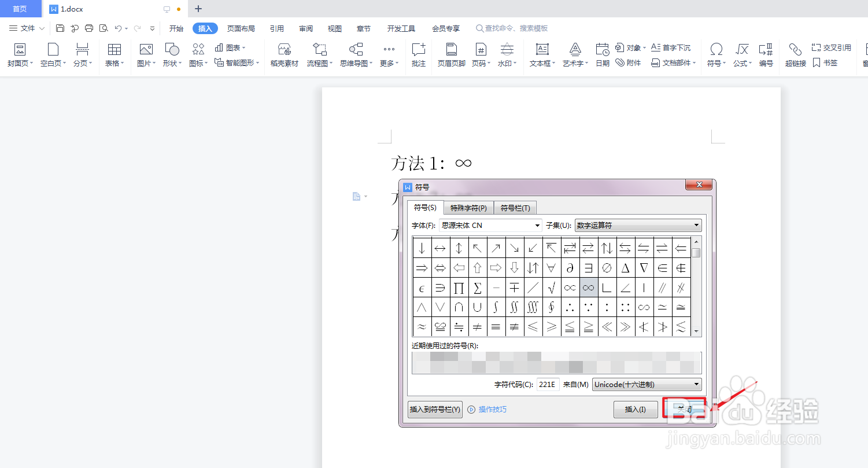Open header and footer (页眉页脚)
The height and width of the screenshot is (468, 868).
tap(452, 56)
